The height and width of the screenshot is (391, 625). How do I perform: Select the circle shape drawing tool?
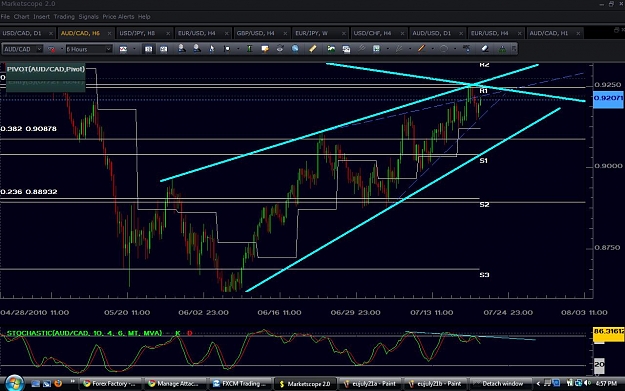(x=444, y=49)
